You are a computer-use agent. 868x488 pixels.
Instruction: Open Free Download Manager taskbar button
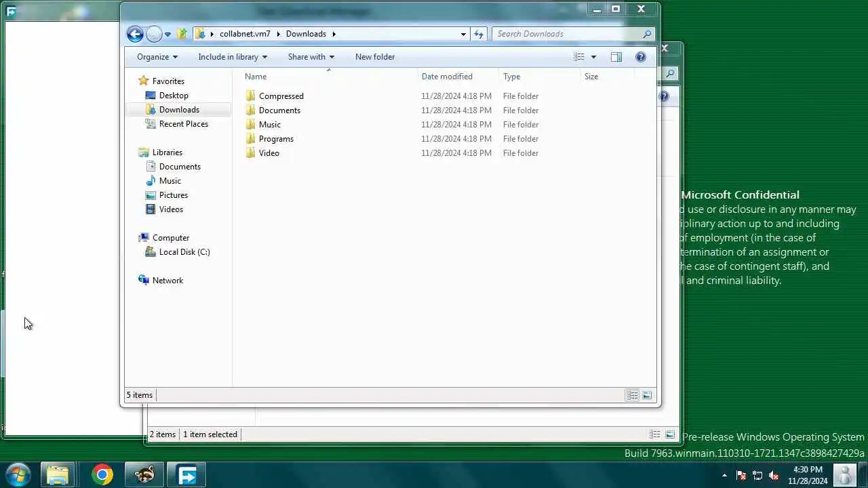click(186, 475)
